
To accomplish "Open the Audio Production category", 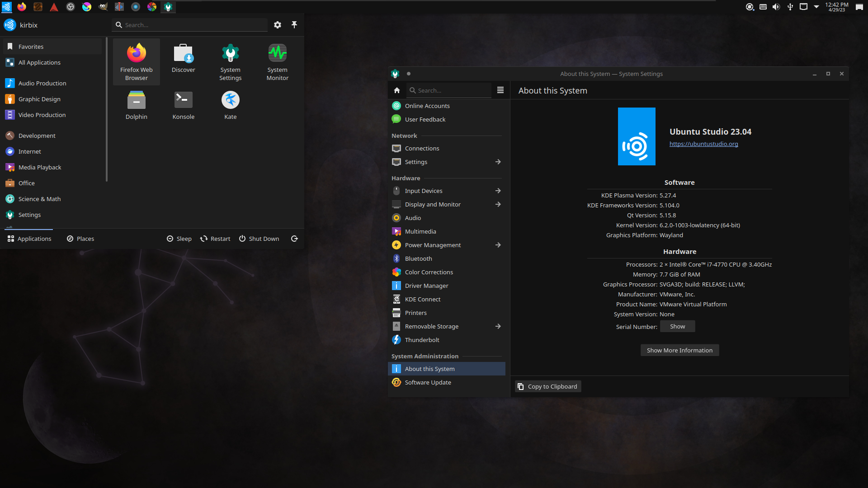I will (x=52, y=83).
